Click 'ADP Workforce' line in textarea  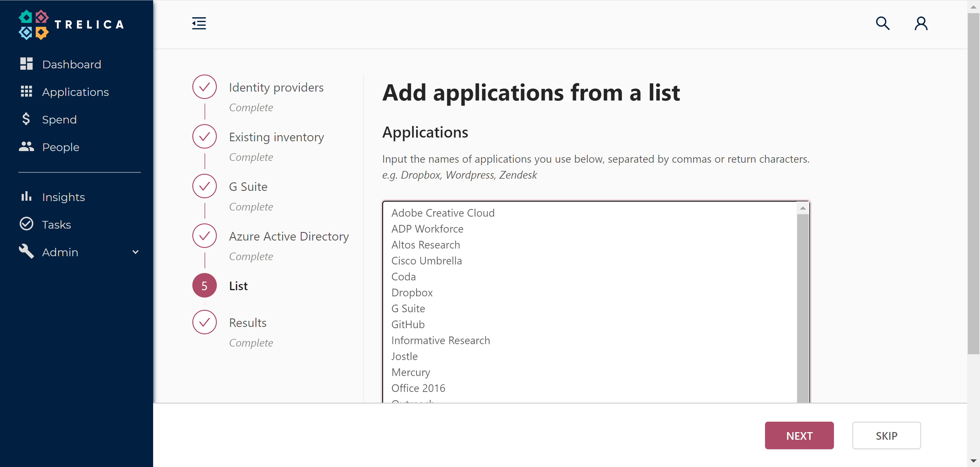427,229
